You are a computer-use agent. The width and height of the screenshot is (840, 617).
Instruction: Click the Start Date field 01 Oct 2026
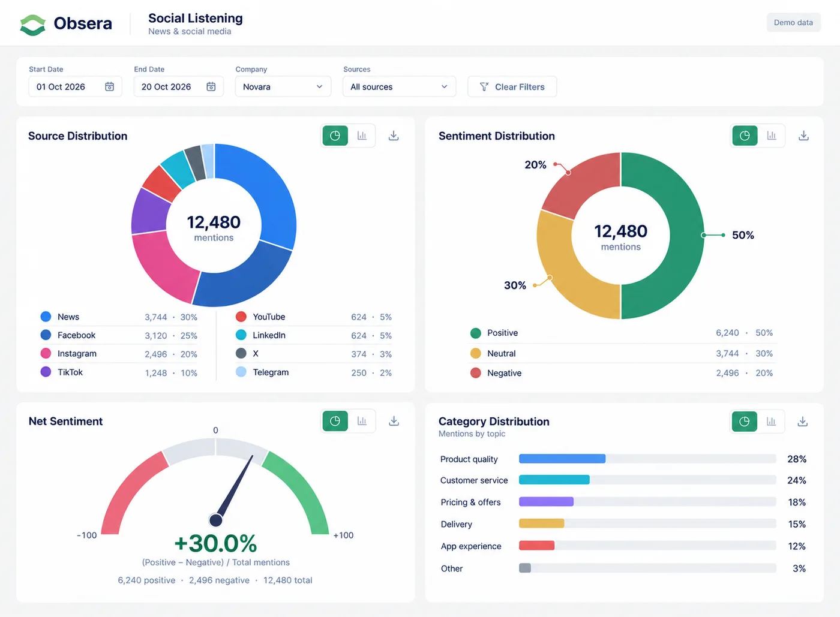(x=75, y=87)
